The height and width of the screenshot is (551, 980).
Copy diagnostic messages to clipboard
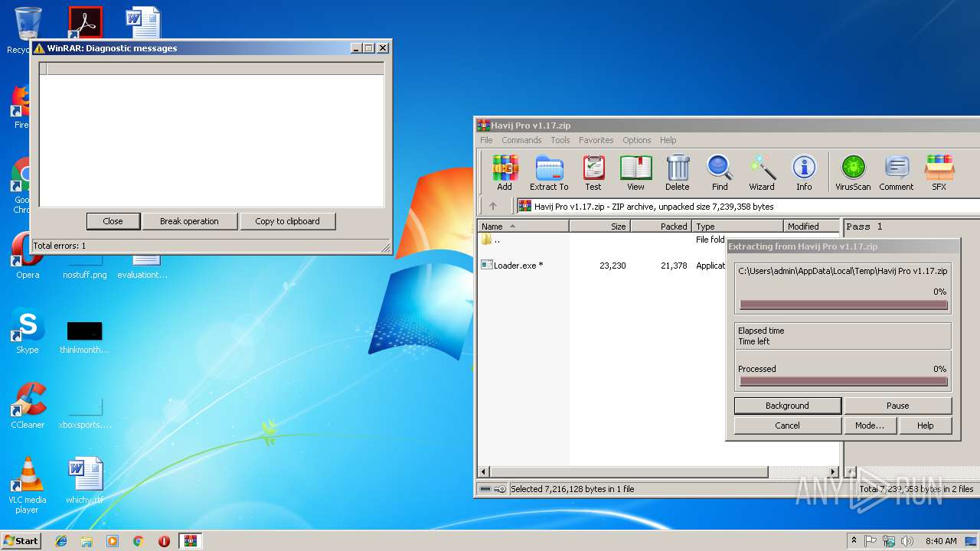pyautogui.click(x=287, y=221)
